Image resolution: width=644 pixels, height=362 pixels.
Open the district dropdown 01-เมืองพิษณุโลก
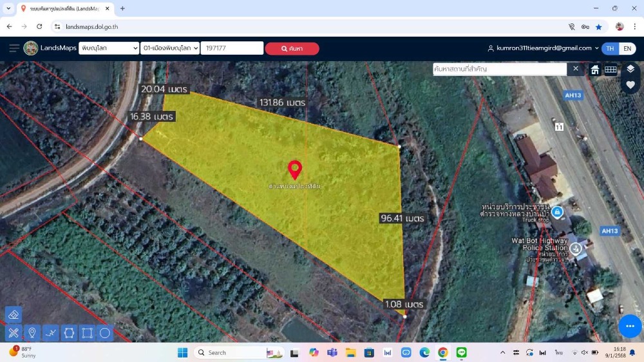pyautogui.click(x=170, y=48)
